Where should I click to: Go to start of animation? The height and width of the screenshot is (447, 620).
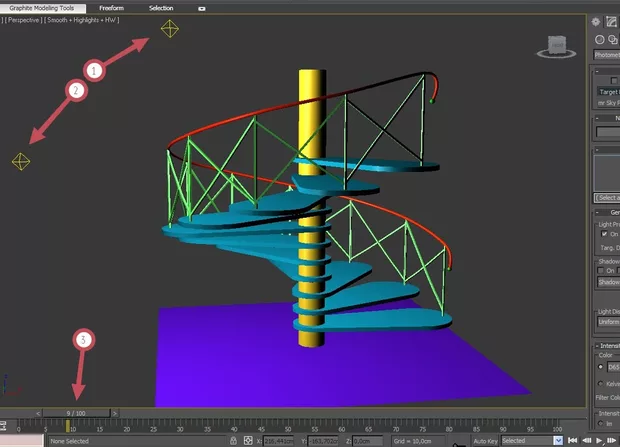click(x=571, y=440)
